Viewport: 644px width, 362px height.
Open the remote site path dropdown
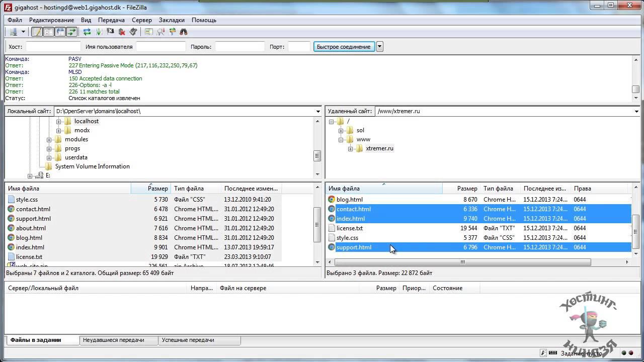[x=636, y=111]
